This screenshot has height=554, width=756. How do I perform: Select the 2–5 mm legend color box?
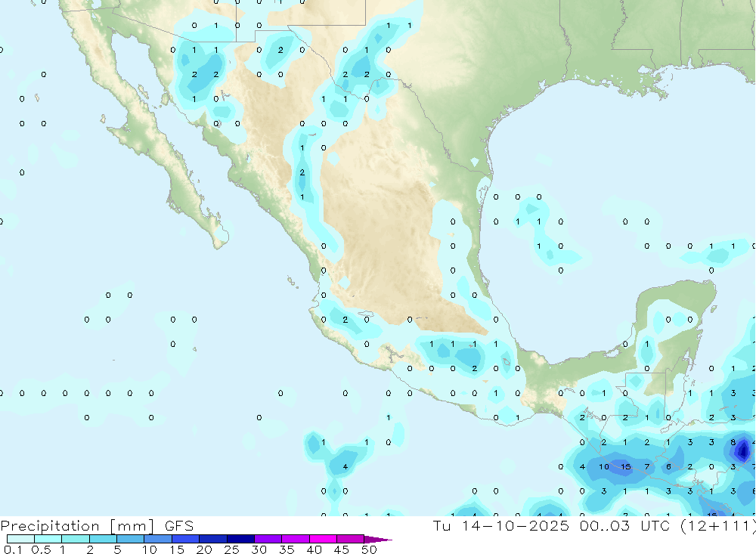pos(103,539)
